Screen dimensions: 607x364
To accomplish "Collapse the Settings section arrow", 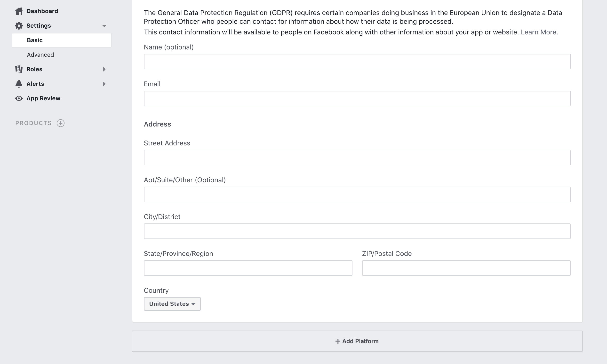I will click(x=104, y=26).
